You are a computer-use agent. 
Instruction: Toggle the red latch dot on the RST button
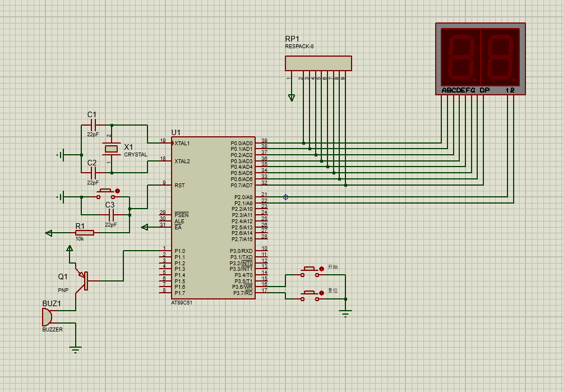(117, 191)
